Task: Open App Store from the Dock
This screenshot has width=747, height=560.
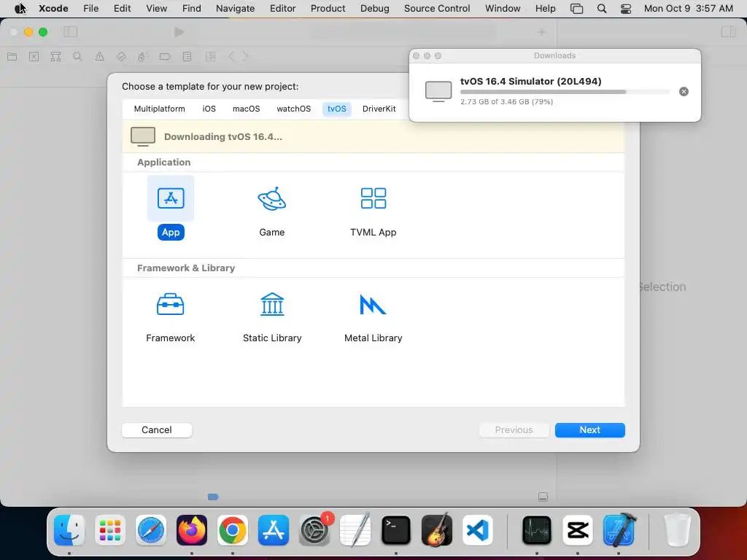Action: tap(274, 530)
